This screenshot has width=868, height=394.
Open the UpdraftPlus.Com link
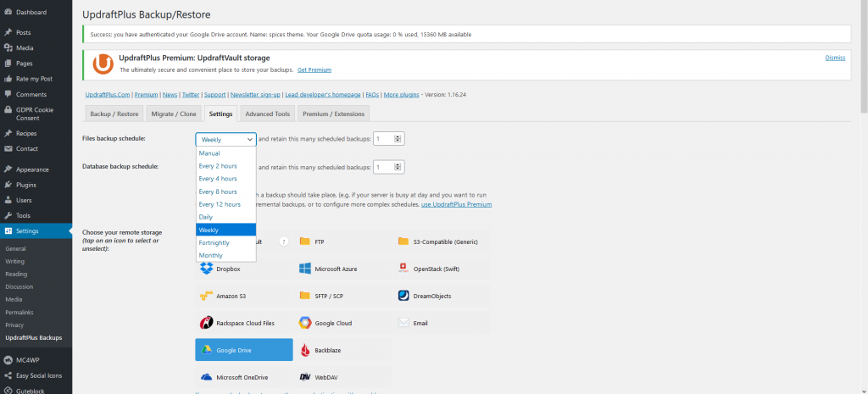point(108,95)
